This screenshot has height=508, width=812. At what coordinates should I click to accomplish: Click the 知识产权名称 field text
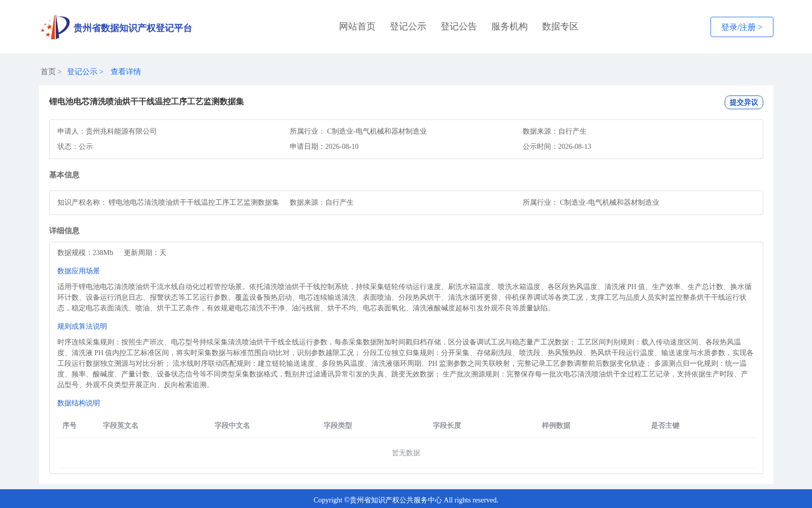[x=168, y=202]
